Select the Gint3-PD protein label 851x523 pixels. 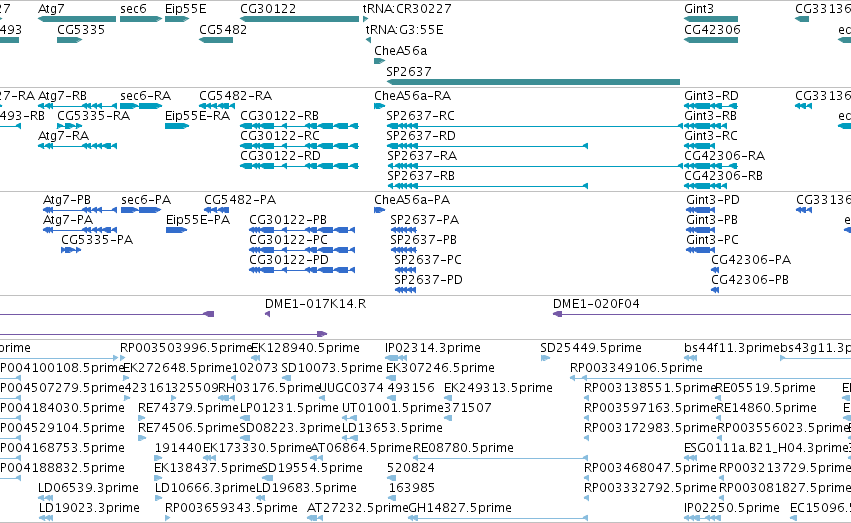point(713,200)
